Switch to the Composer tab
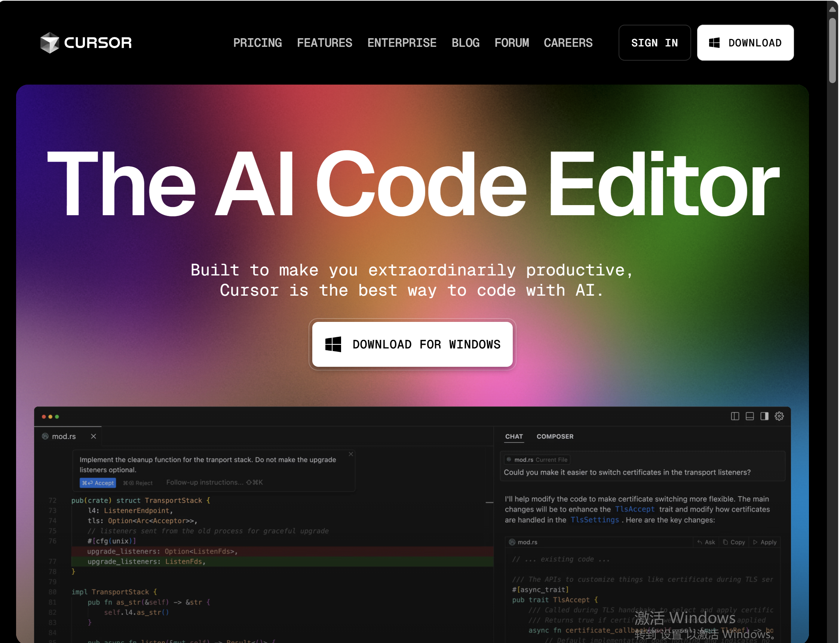The width and height of the screenshot is (840, 643). pos(555,436)
